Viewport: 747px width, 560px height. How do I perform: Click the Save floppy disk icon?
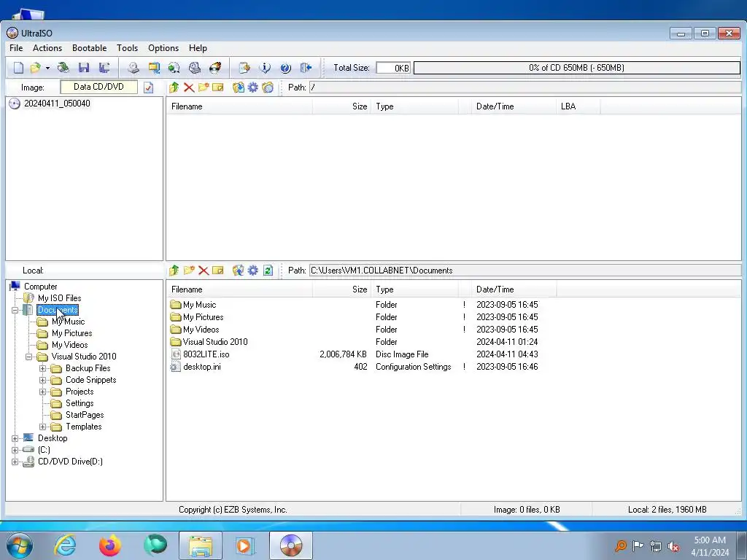point(84,68)
